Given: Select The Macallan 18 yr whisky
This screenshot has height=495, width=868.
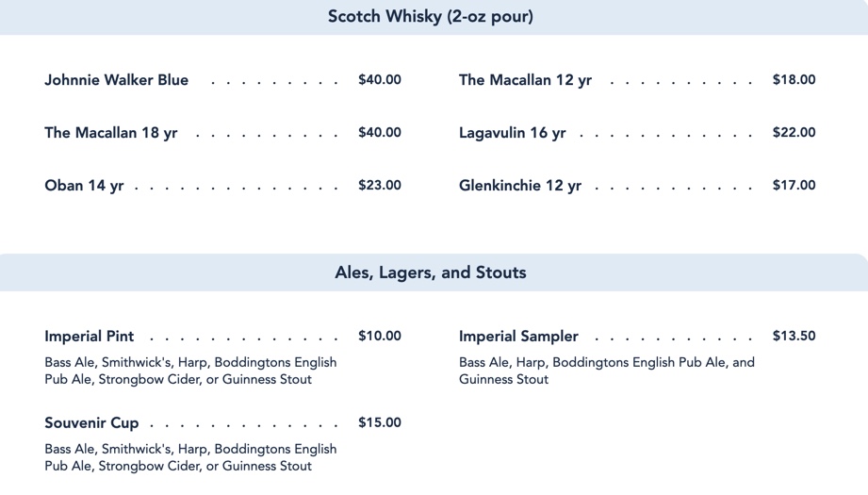Looking at the screenshot, I should pyautogui.click(x=110, y=133).
